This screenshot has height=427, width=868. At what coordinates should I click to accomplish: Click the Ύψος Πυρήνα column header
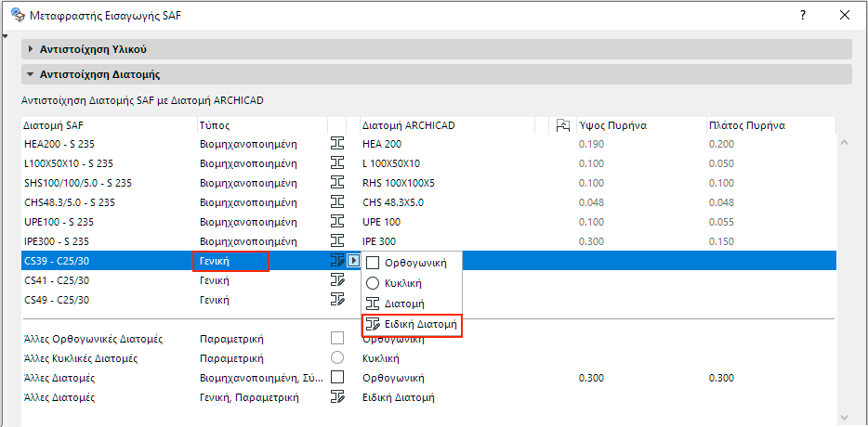[x=640, y=125]
